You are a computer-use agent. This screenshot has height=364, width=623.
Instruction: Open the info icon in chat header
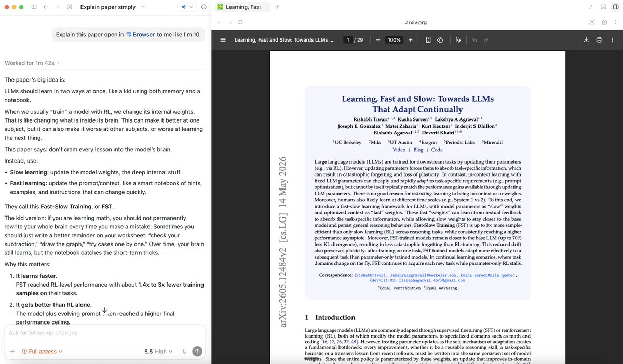click(204, 7)
